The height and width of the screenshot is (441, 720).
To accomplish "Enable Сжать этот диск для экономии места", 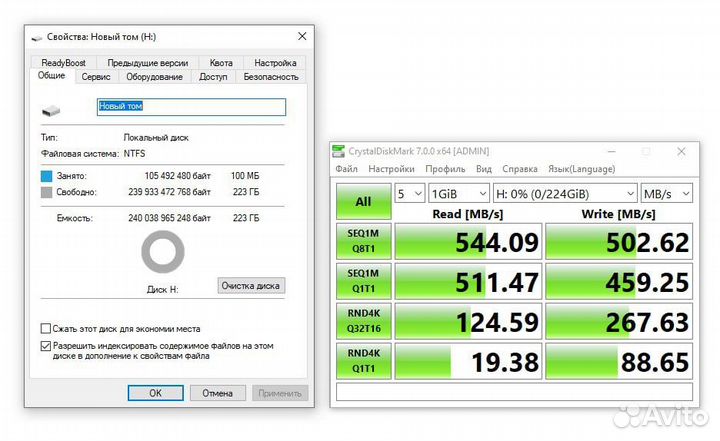I will point(45,328).
